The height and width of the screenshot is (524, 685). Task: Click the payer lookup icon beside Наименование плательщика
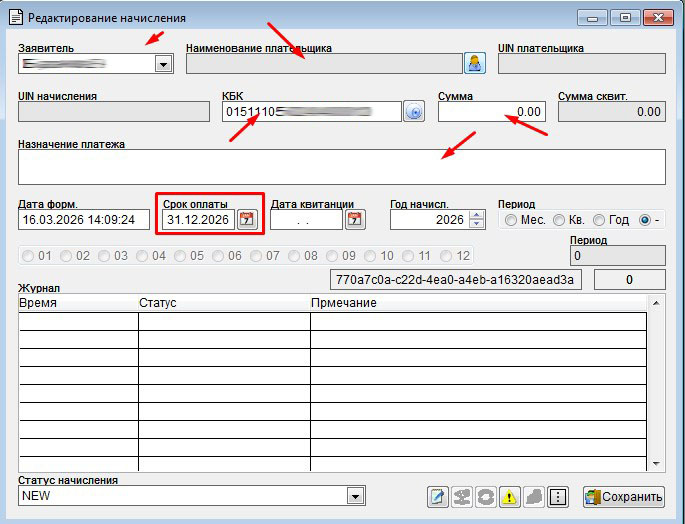tap(475, 63)
